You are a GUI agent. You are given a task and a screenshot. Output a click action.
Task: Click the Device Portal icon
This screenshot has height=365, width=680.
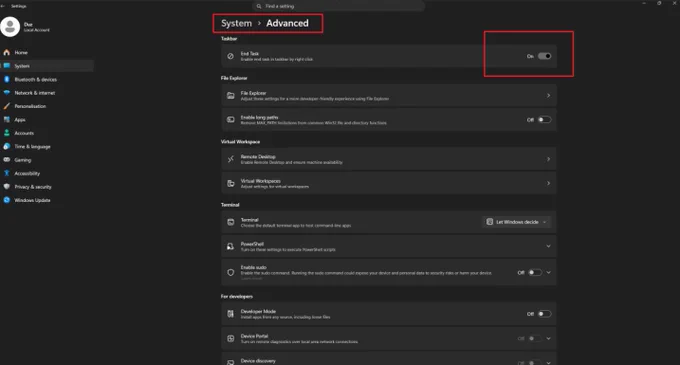pos(231,338)
